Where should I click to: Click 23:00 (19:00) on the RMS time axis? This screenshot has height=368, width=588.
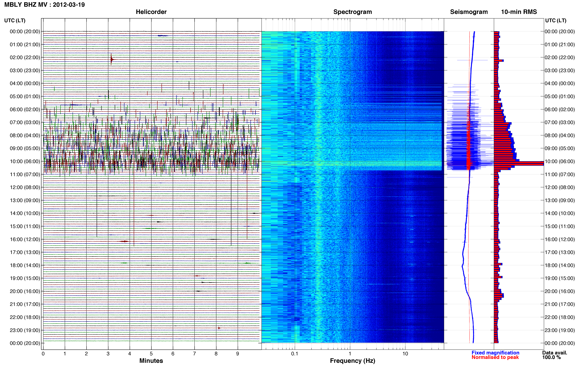[560, 330]
